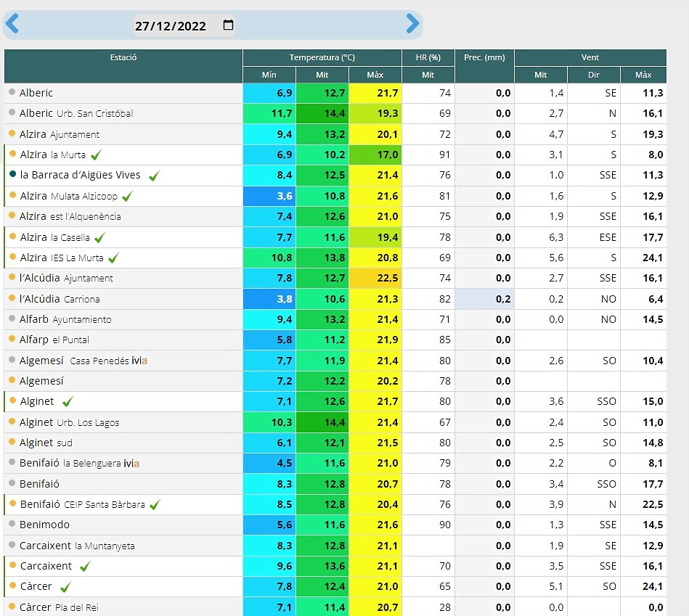689x616 pixels.
Task: Sort by HR Mit column header
Action: tap(428, 75)
